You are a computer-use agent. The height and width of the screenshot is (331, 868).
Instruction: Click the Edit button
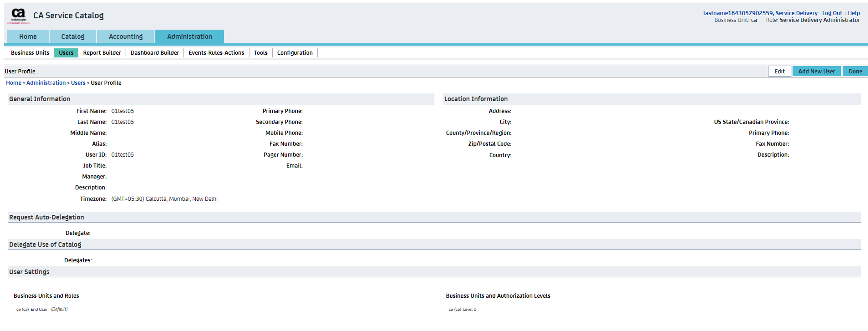(779, 71)
